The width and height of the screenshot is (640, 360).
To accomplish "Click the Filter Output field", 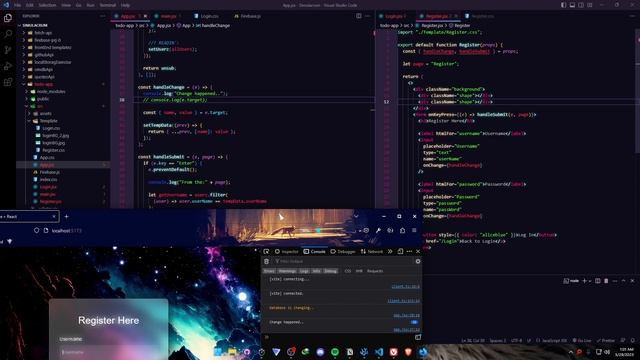I will click(x=343, y=261).
